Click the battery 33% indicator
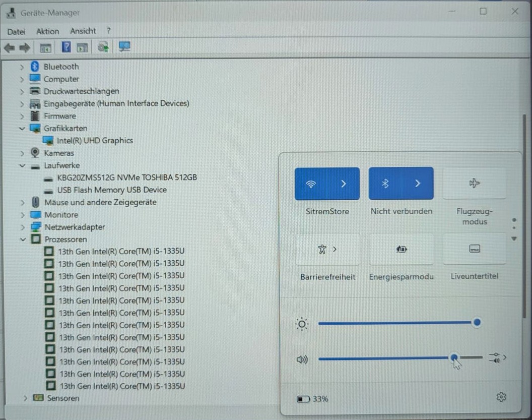Viewport: 532px width, 420px height. (x=312, y=399)
